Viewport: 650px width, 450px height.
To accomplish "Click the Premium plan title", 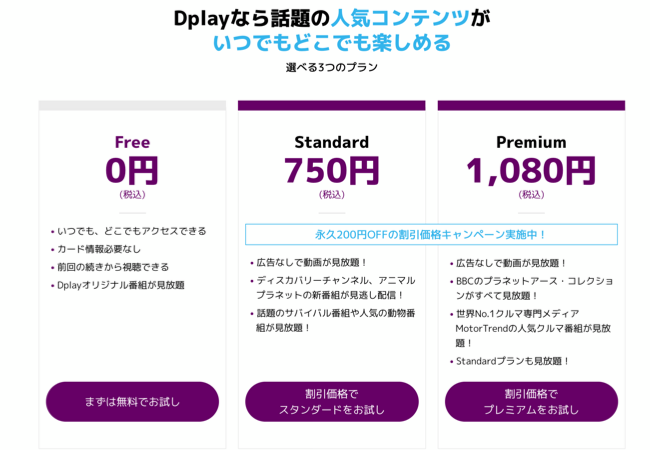I will (531, 142).
